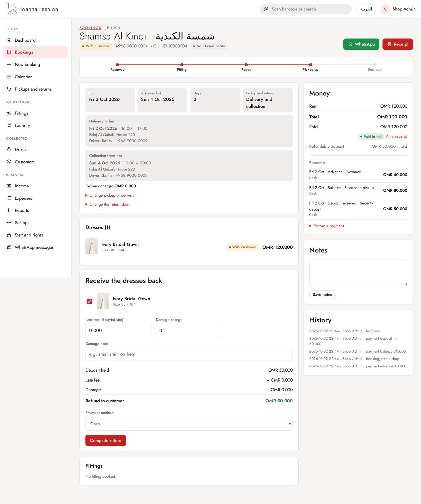Expand Change the return date

107,204
